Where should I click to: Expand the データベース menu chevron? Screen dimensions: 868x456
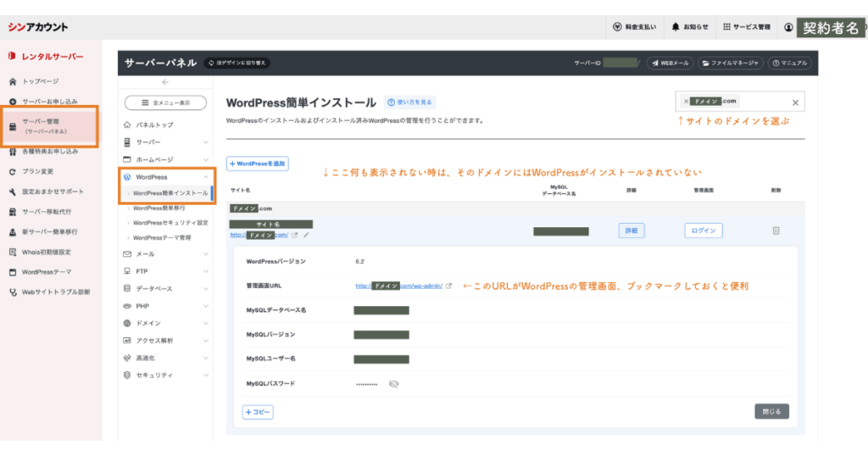[206, 289]
